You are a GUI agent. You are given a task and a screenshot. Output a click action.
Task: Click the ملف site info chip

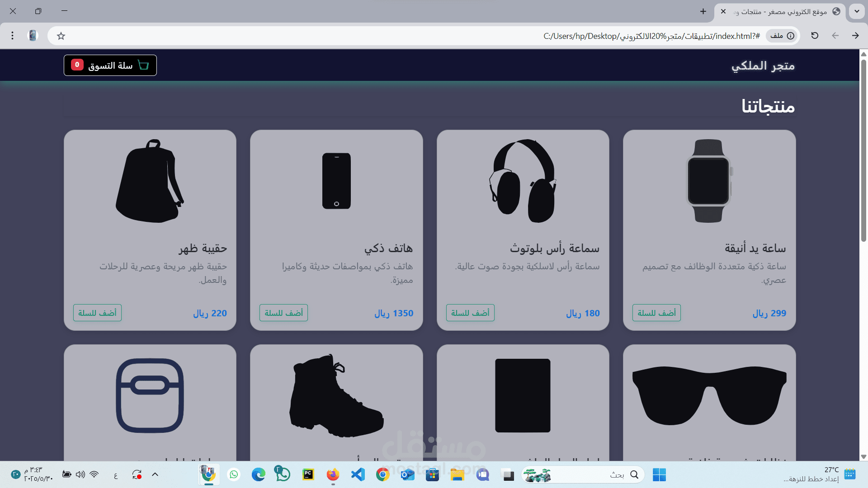(x=782, y=36)
